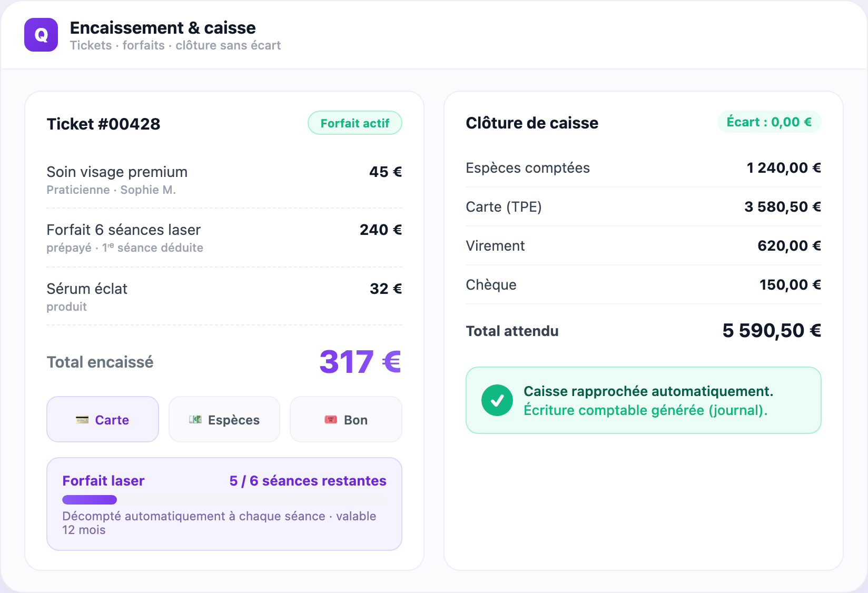This screenshot has width=868, height=593.
Task: Click the purple Q app logo
Action: pyautogui.click(x=41, y=35)
